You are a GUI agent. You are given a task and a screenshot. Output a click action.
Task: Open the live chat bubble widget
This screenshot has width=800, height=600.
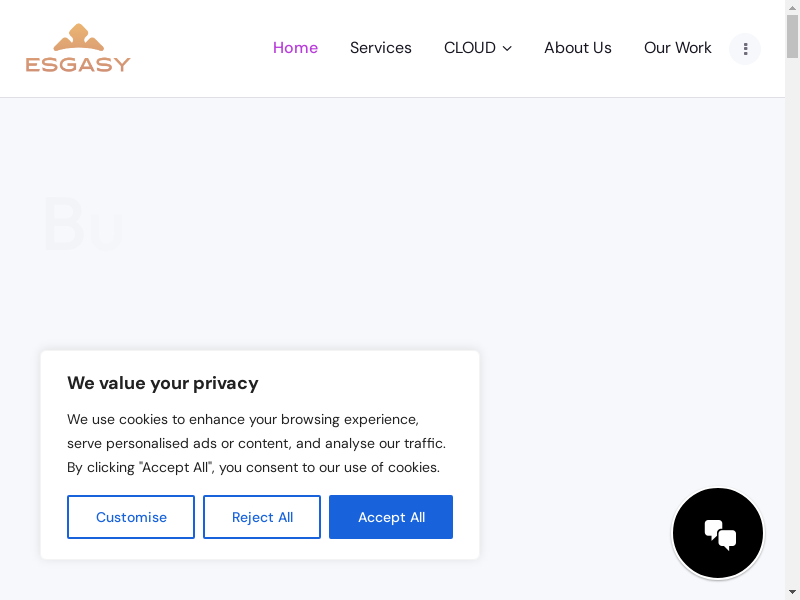pos(718,533)
